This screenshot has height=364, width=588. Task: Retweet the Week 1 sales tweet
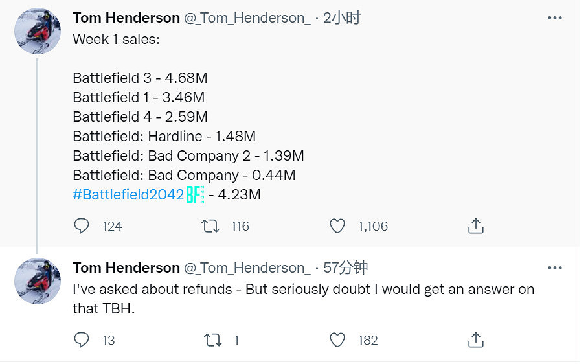coord(210,226)
